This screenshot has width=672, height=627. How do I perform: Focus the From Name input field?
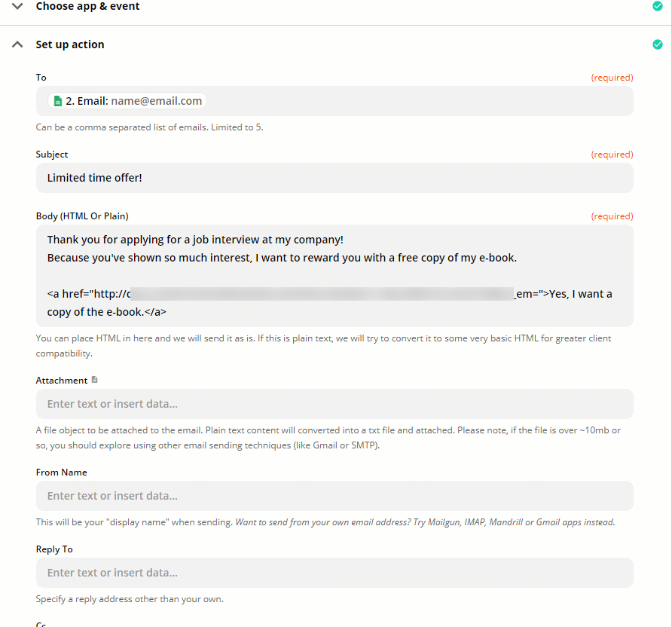tap(334, 496)
